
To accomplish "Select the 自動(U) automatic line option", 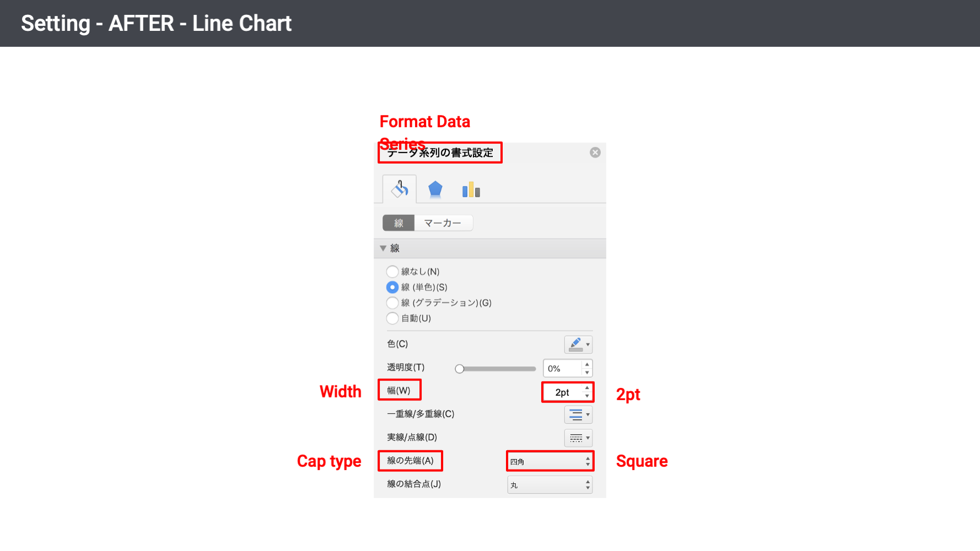I will [x=392, y=318].
